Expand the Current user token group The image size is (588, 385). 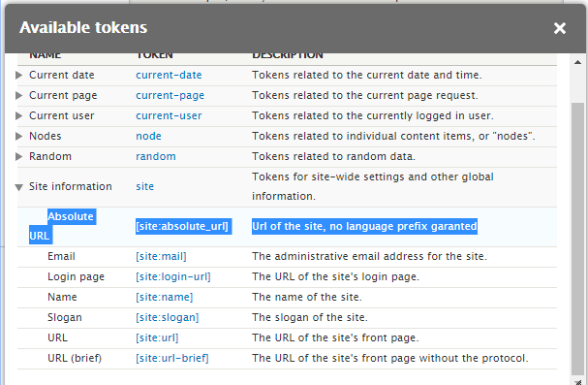(18, 115)
